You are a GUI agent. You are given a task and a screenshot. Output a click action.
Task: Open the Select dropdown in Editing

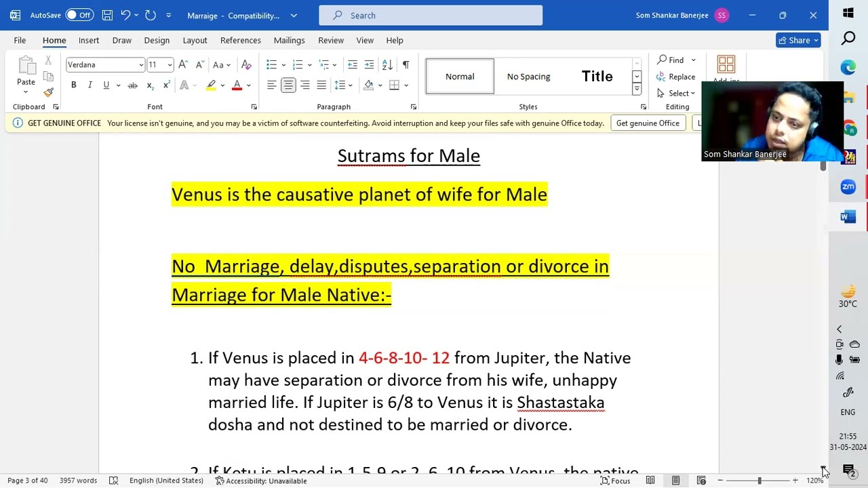(x=676, y=94)
